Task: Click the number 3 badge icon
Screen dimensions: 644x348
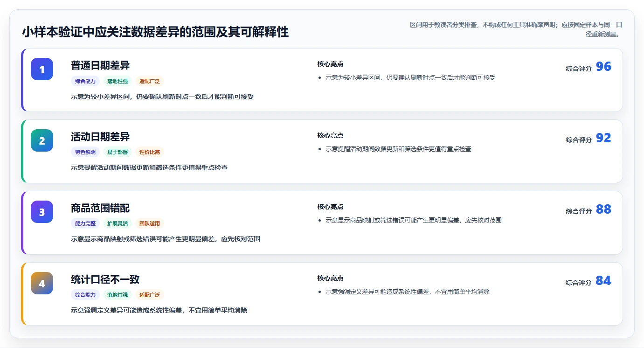Action: (42, 212)
